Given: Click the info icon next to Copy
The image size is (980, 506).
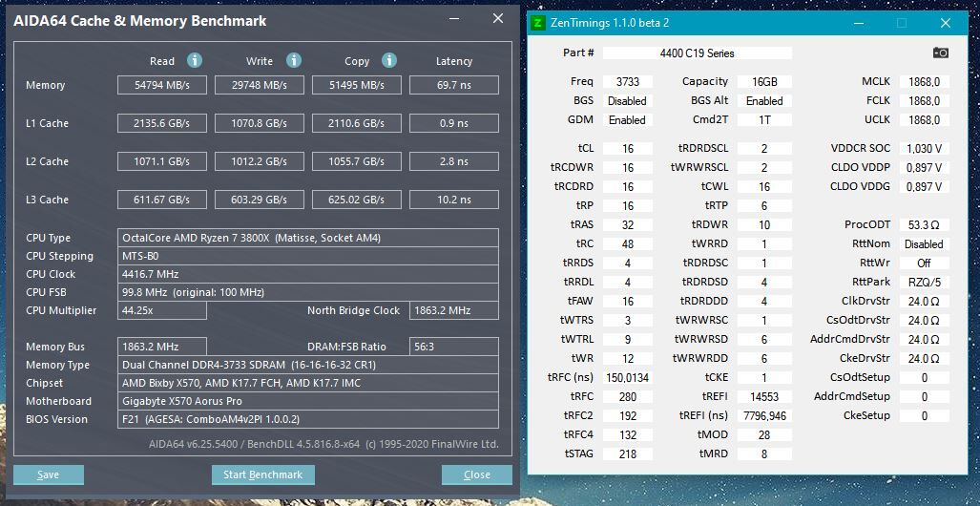Looking at the screenshot, I should 389,60.
